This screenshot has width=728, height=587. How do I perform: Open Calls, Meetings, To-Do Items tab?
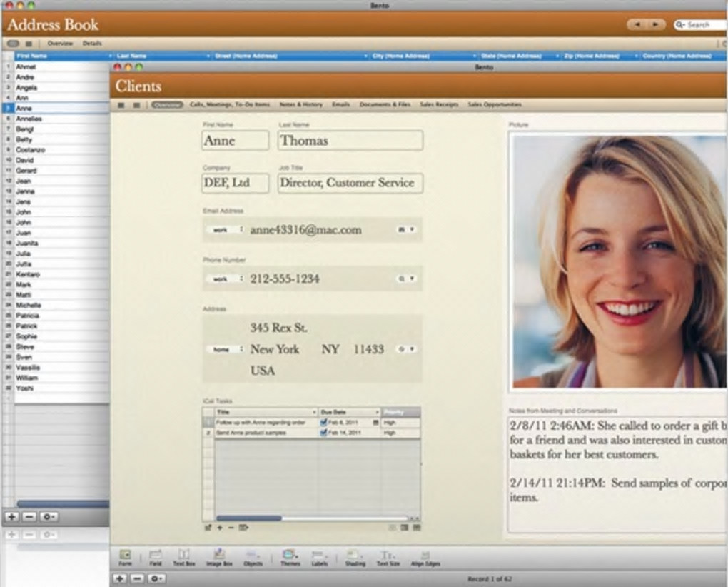[230, 105]
